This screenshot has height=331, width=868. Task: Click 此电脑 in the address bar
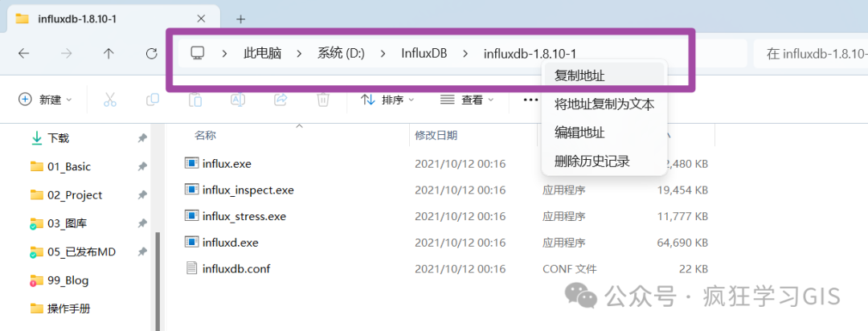(262, 54)
